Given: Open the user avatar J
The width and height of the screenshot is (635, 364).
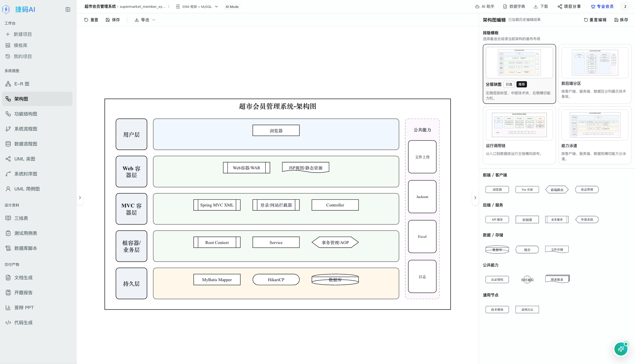Looking at the screenshot, I should tap(625, 7).
